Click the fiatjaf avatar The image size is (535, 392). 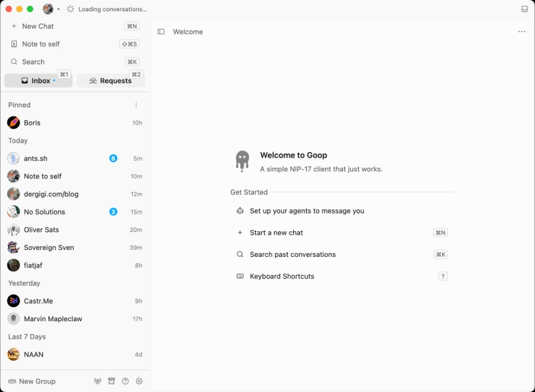(x=13, y=265)
